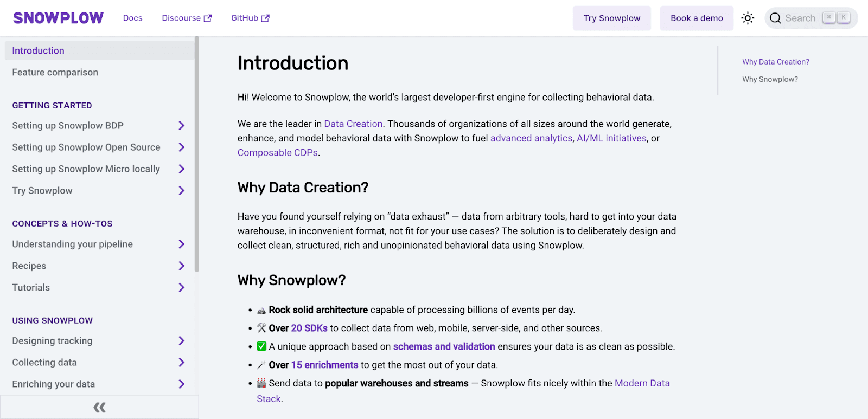Jump to Why Snowplow? in table of contents
Screen dimensions: 868x419
pyautogui.click(x=770, y=79)
